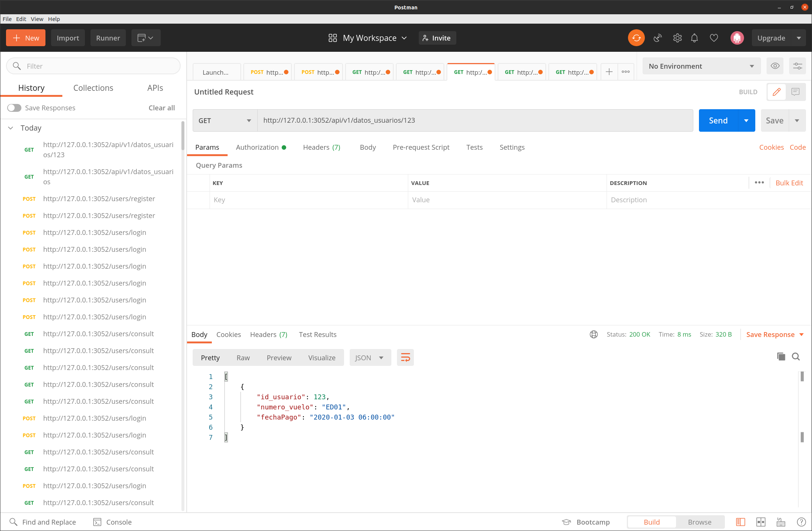Switch to Browse mode in bottom bar
The width and height of the screenshot is (812, 531).
[700, 522]
